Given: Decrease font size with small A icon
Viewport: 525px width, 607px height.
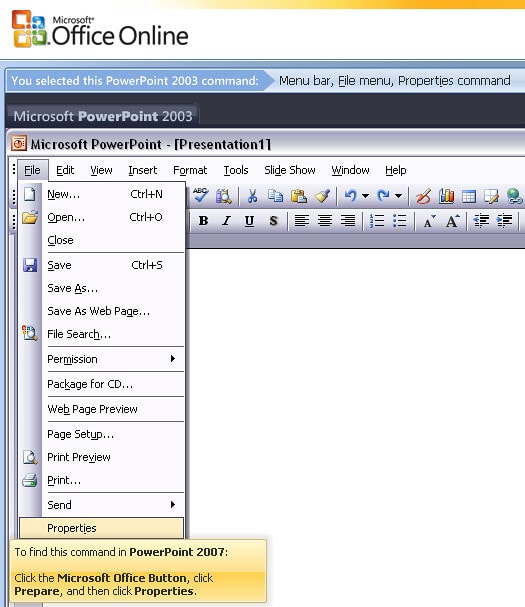Looking at the screenshot, I should point(429,221).
